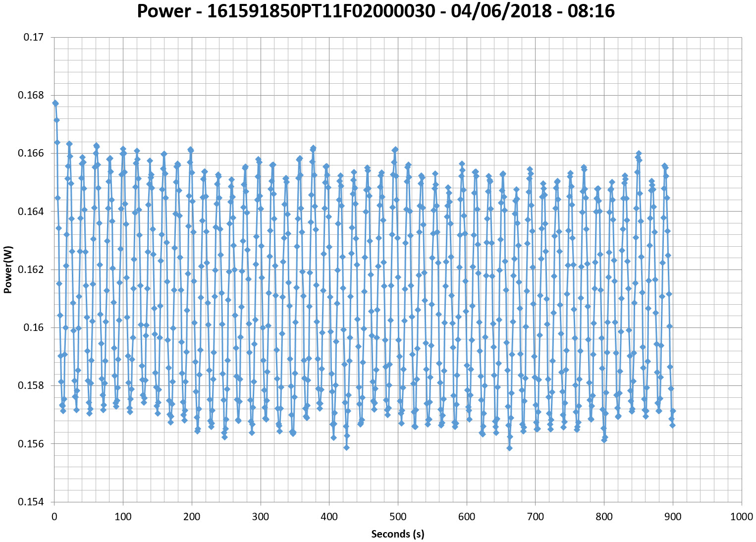Click the 0.156 vertical axis label
The image size is (756, 542).
(31, 444)
